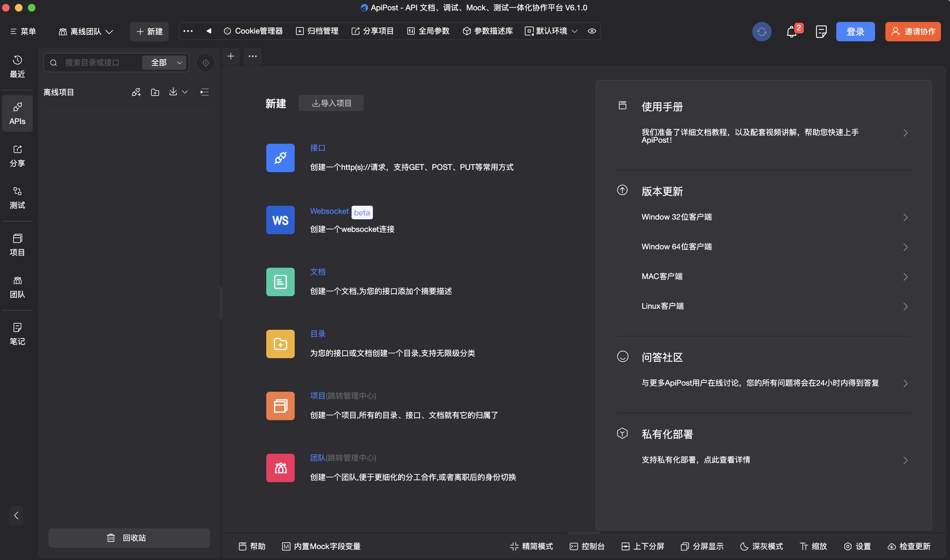Image resolution: width=950 pixels, height=560 pixels.
Task: Open 归档管理 from toolbar
Action: (x=317, y=31)
